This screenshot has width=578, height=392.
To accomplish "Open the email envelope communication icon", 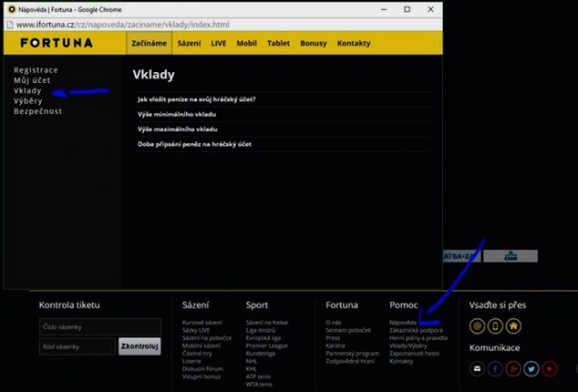I will (477, 368).
